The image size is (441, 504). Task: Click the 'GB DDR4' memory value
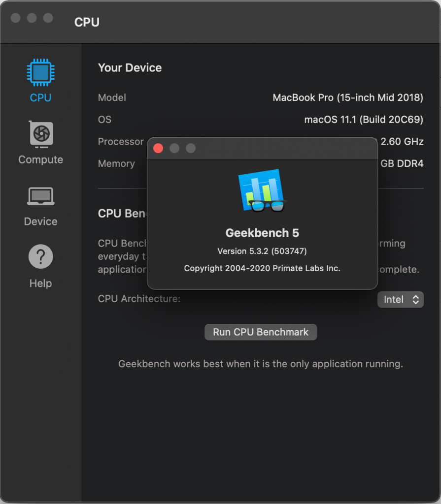point(402,163)
